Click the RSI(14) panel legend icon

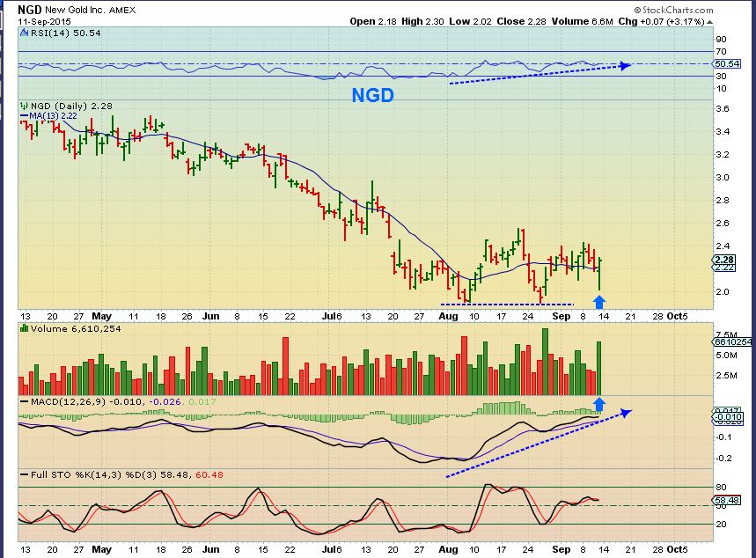click(24, 33)
